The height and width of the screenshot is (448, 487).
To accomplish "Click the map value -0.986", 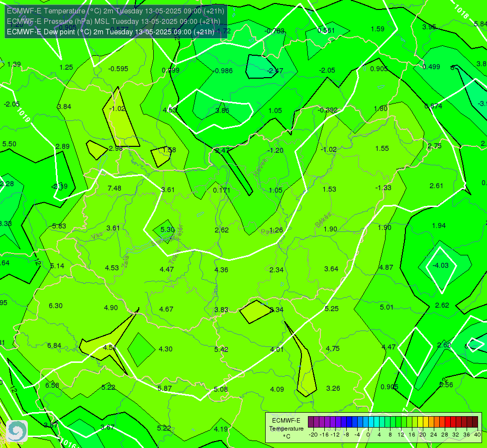I will pos(223,71).
